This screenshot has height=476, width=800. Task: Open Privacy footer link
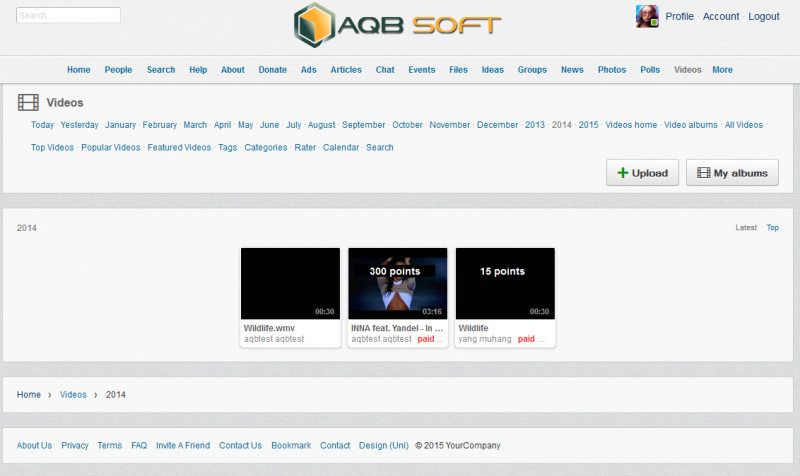pos(74,445)
